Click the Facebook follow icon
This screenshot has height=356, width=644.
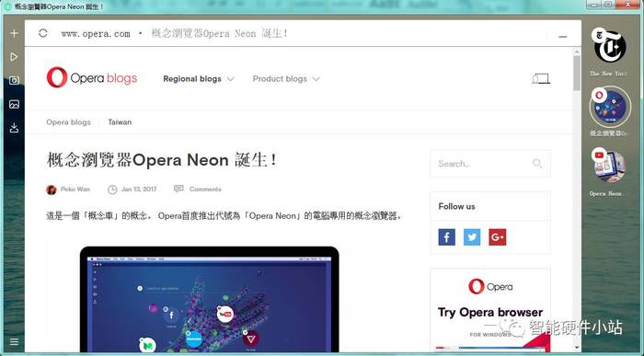(x=446, y=237)
